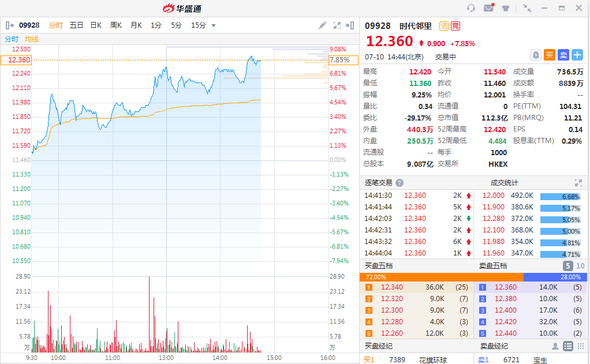This screenshot has width=590, height=364.
Task: Switch to the 五日 chart tab
Action: pos(76,25)
